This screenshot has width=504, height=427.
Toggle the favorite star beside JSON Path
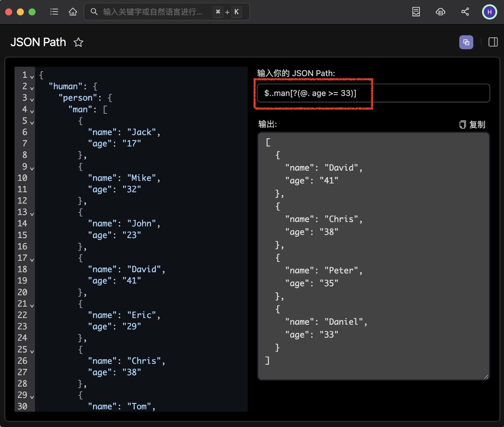click(x=78, y=42)
